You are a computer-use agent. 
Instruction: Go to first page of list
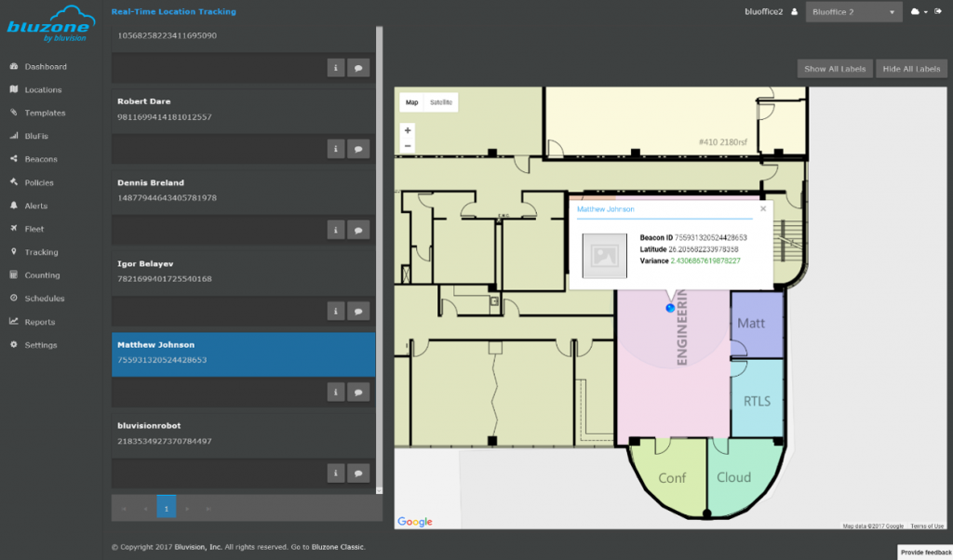[124, 509]
